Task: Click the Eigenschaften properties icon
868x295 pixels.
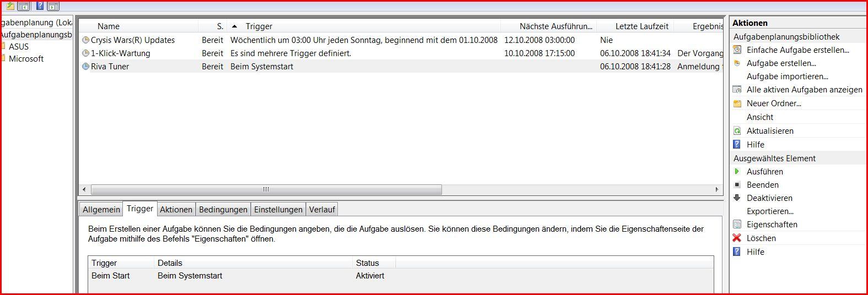Action: 737,224
